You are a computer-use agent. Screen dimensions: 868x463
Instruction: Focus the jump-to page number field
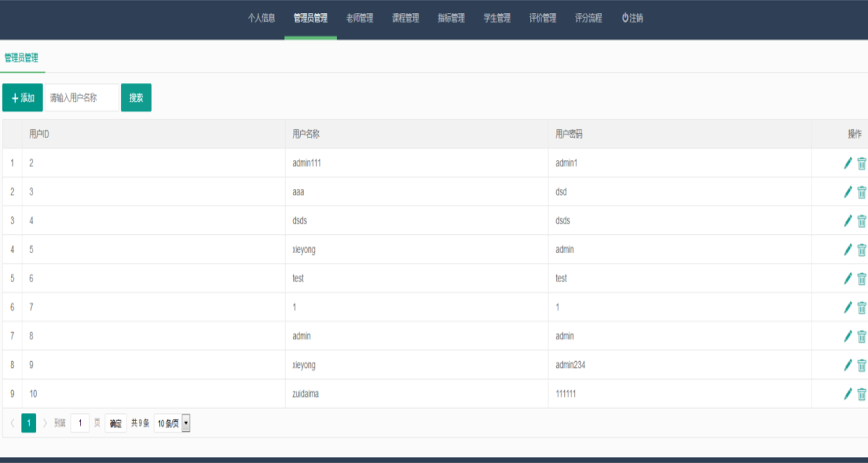click(80, 423)
